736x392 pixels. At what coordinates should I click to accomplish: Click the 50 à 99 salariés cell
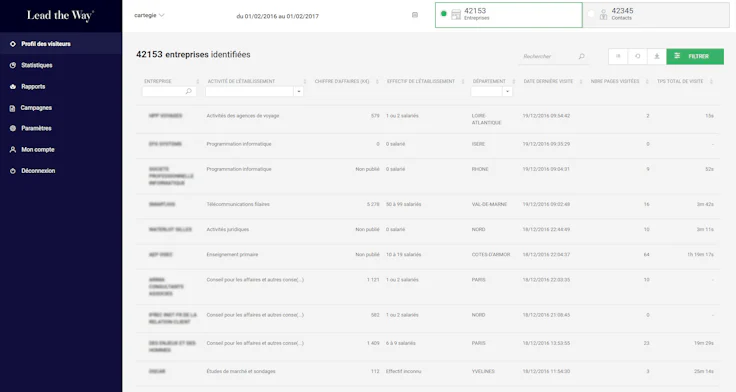404,204
